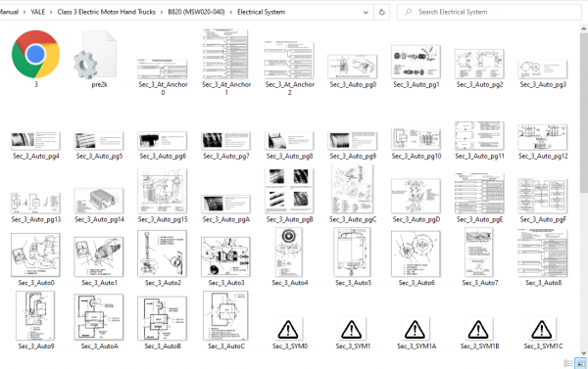Select Sec_3_AutoA thumbnail

[99, 317]
